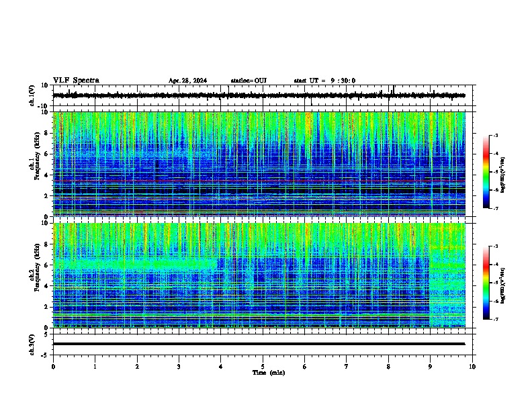This screenshot has height=411, width=532.
Task: Click the color bar beside ch.1 spectrogram
Action: (486, 172)
